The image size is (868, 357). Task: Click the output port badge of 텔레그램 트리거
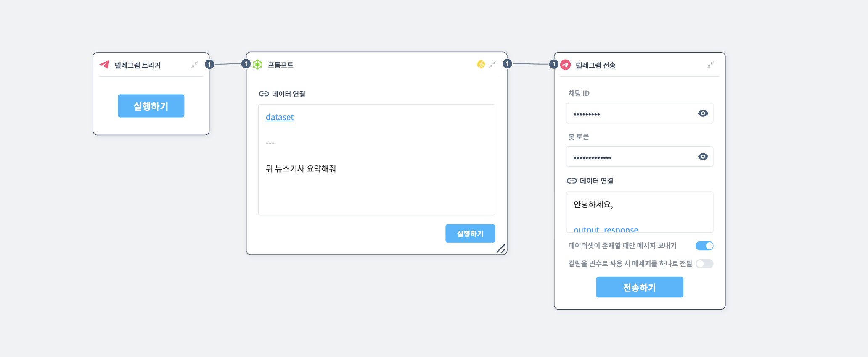click(209, 64)
